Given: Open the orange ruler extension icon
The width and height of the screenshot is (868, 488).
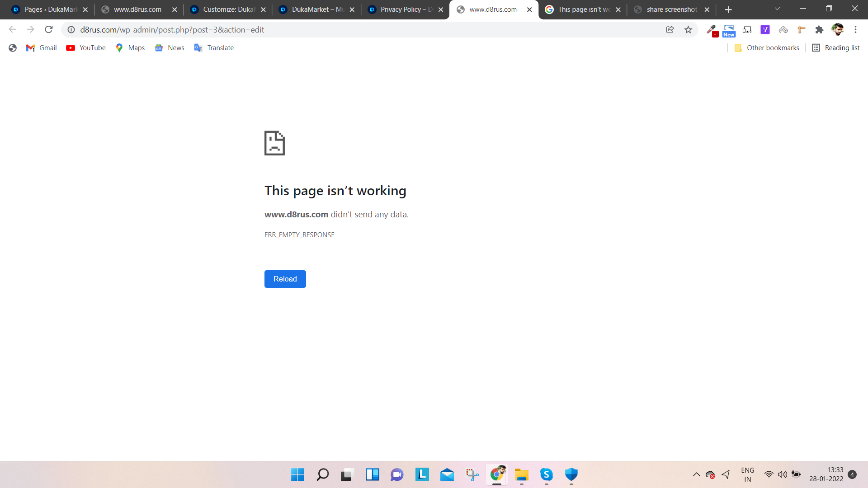Looking at the screenshot, I should 801,29.
